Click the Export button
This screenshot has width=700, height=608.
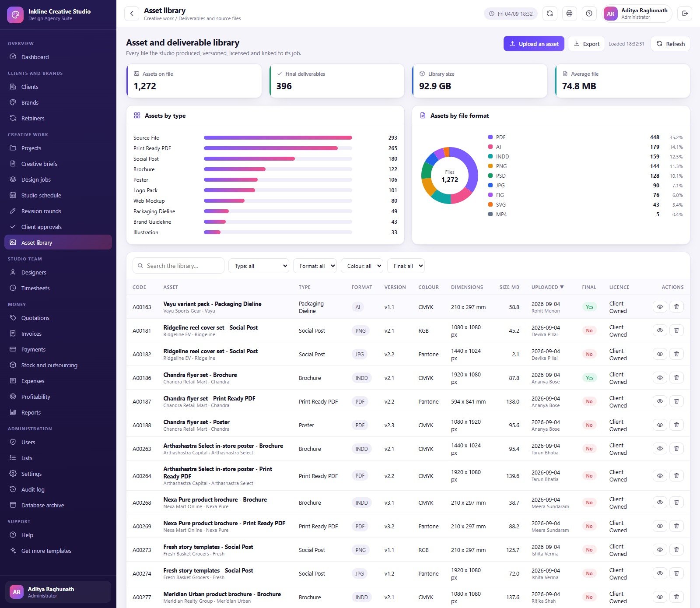click(x=586, y=44)
